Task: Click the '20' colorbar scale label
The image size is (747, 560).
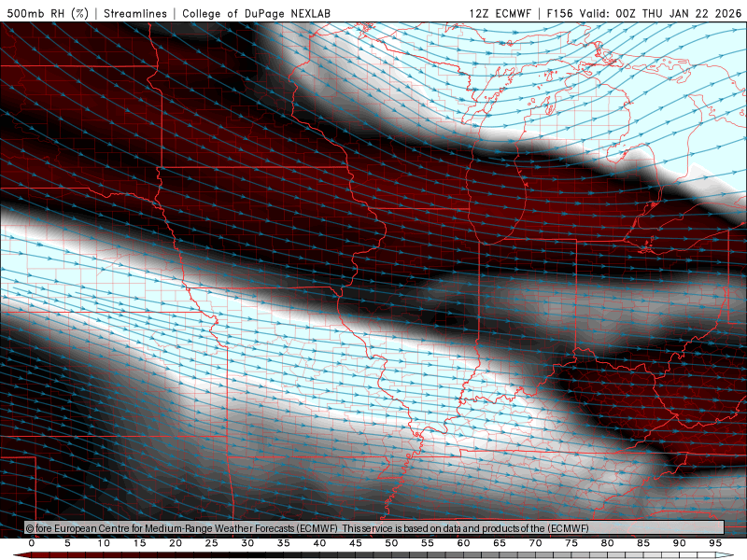Action: coord(176,543)
